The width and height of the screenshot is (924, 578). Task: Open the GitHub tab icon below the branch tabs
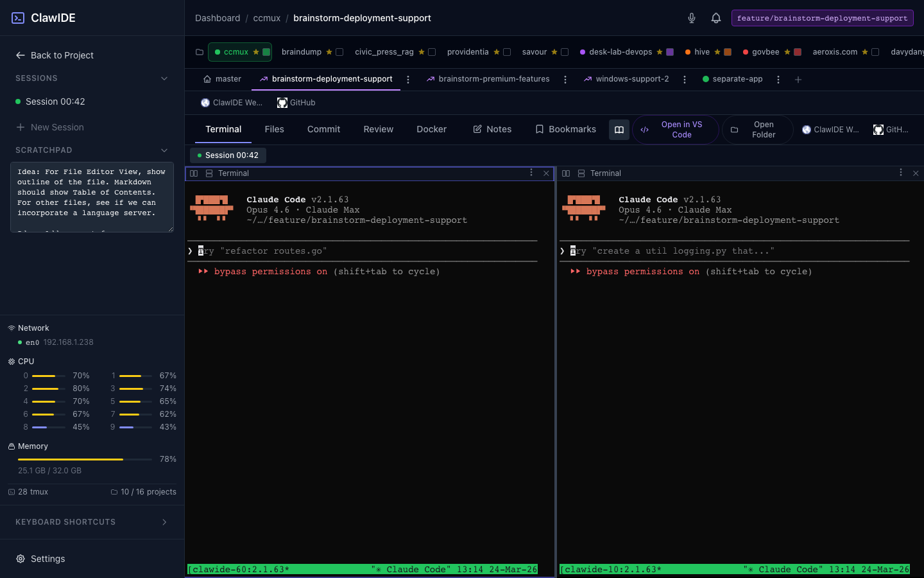(x=282, y=103)
